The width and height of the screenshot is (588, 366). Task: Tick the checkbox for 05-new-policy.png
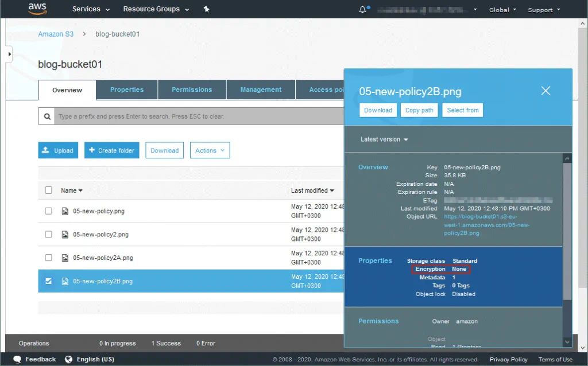(49, 211)
